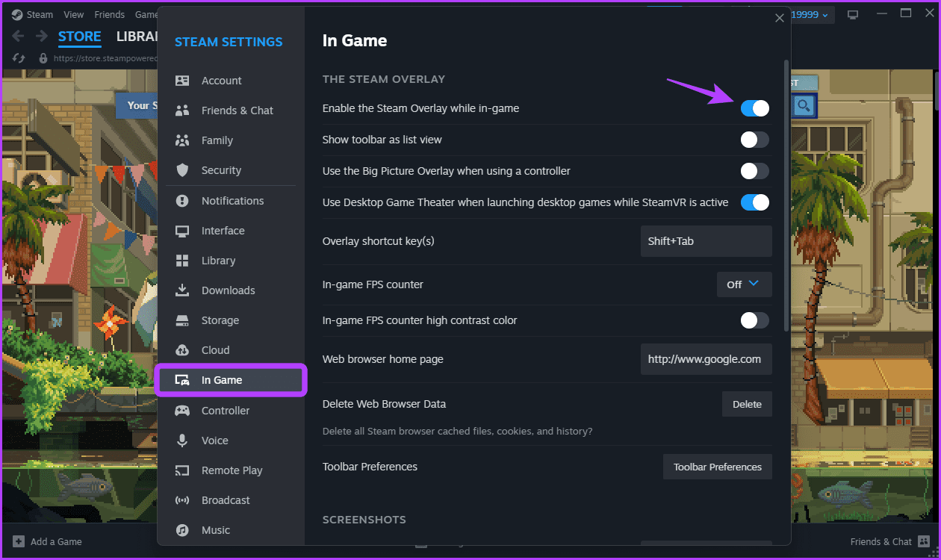Open the In-game FPS counter dropdown

pyautogui.click(x=745, y=284)
